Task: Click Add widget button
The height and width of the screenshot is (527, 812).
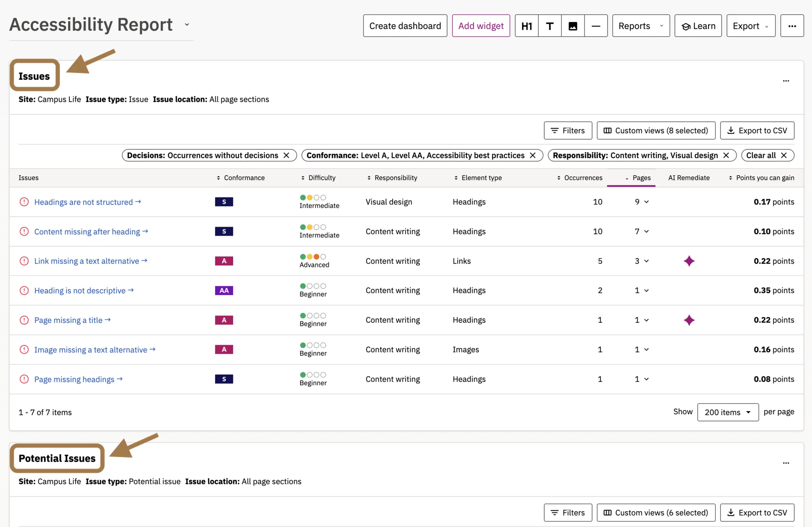Action: point(481,26)
